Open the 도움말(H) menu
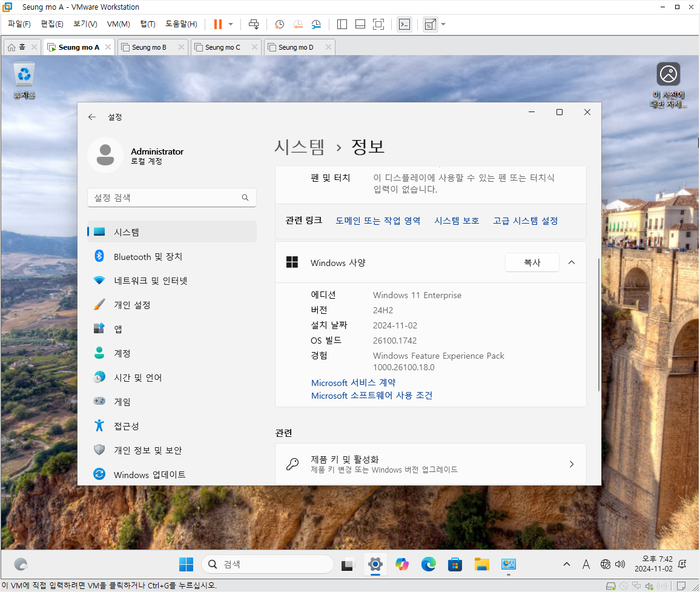Image resolution: width=700 pixels, height=592 pixels. (181, 24)
